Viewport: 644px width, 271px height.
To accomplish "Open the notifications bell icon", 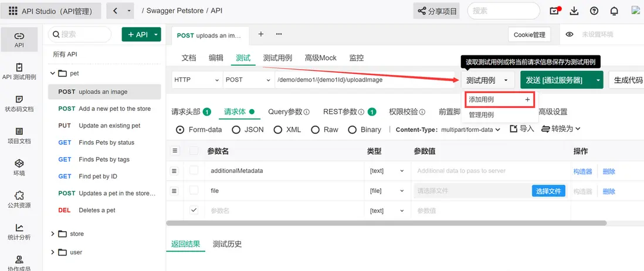I will (614, 11).
